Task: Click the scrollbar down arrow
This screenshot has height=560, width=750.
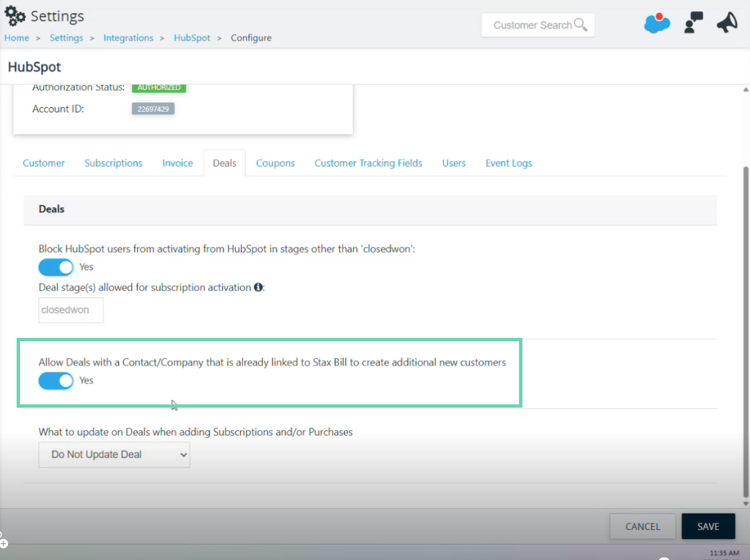Action: pyautogui.click(x=746, y=503)
